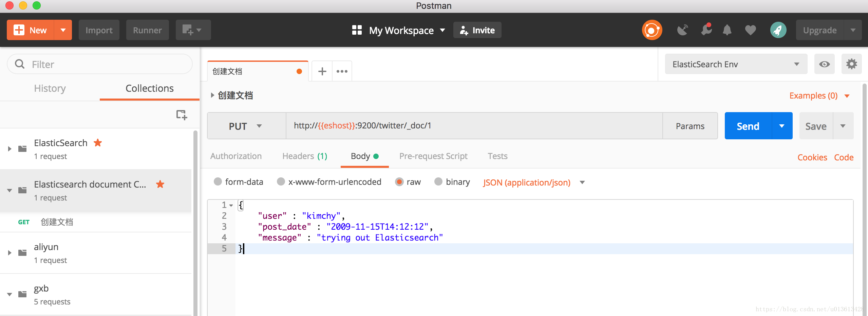Switch to the Authorization tab
The image size is (868, 316).
236,156
